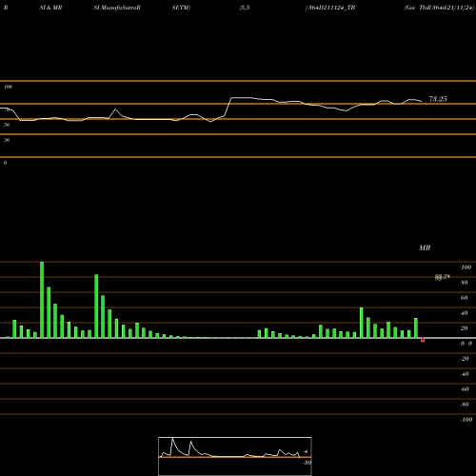The image size is (476, 476).
Task: Click the 50 label on RSI axis
Action: [x=7, y=125]
